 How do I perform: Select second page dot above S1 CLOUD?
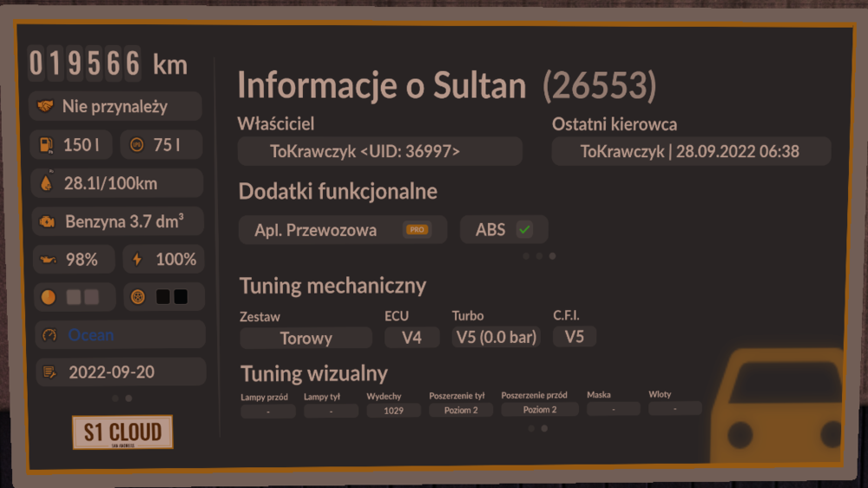click(128, 399)
